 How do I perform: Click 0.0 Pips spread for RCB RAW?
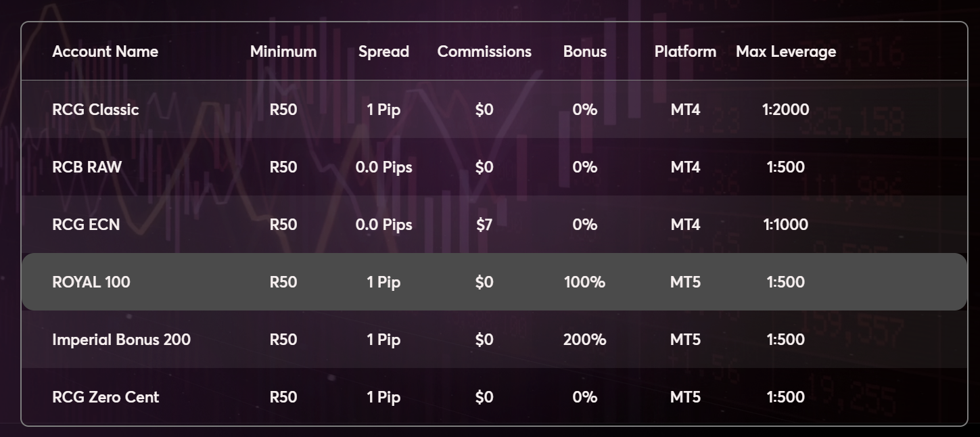[383, 167]
